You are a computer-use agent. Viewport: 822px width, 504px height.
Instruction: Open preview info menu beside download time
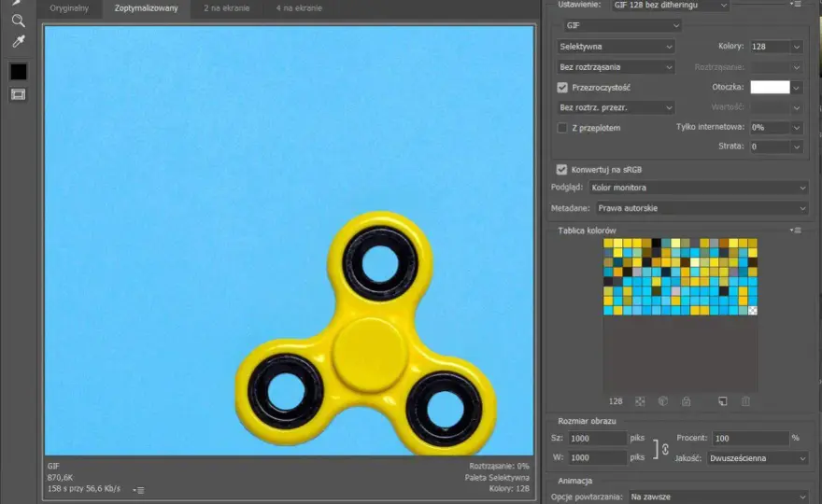pos(138,490)
